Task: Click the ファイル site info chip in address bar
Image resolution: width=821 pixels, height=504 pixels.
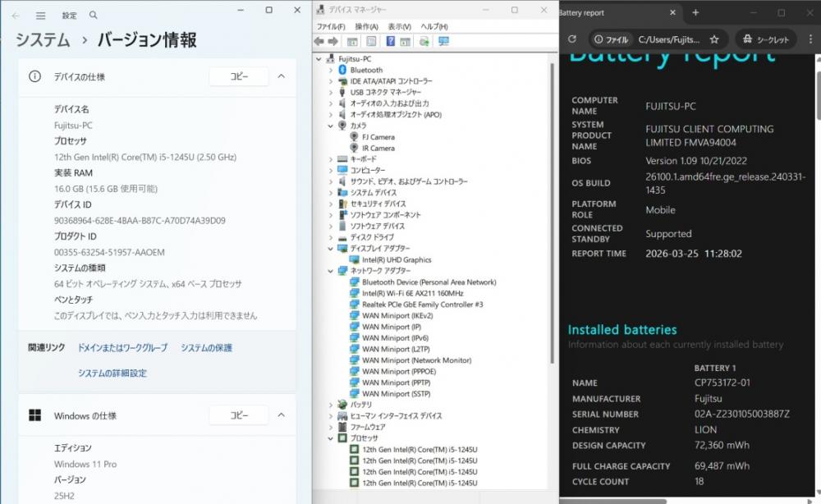Action: [611, 39]
